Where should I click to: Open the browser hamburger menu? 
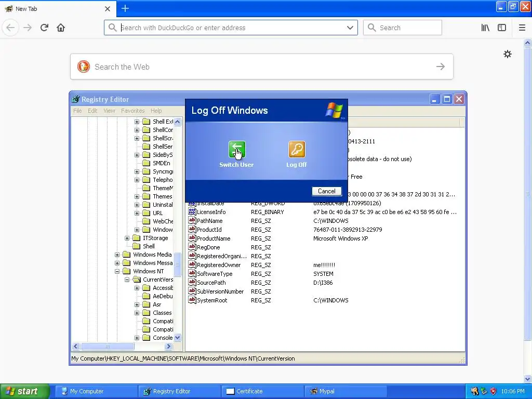[522, 28]
